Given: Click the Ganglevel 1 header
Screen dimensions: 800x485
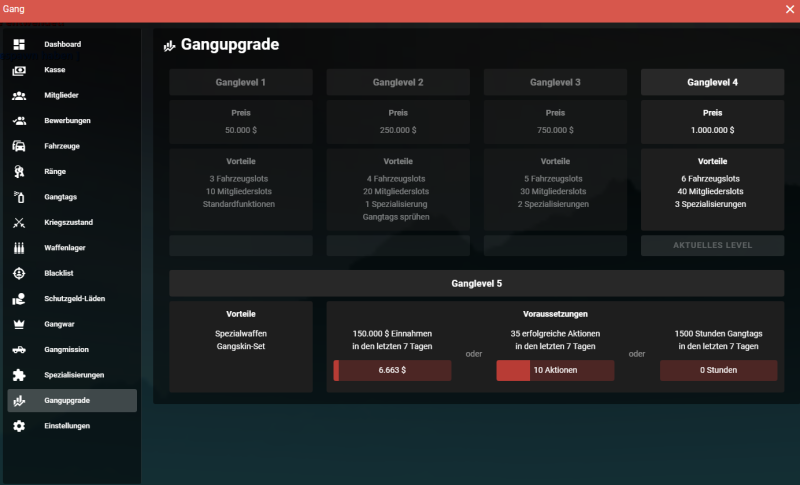Looking at the screenshot, I should coord(241,82).
